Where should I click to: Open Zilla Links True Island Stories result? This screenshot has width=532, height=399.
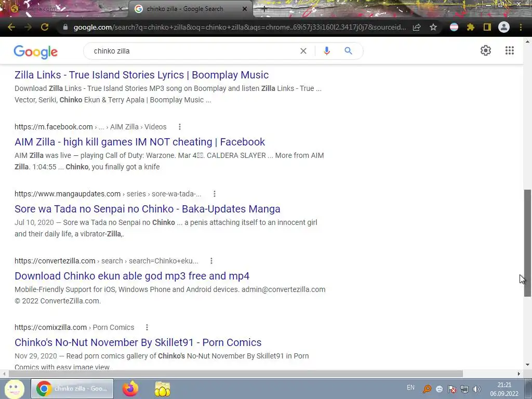[141, 75]
